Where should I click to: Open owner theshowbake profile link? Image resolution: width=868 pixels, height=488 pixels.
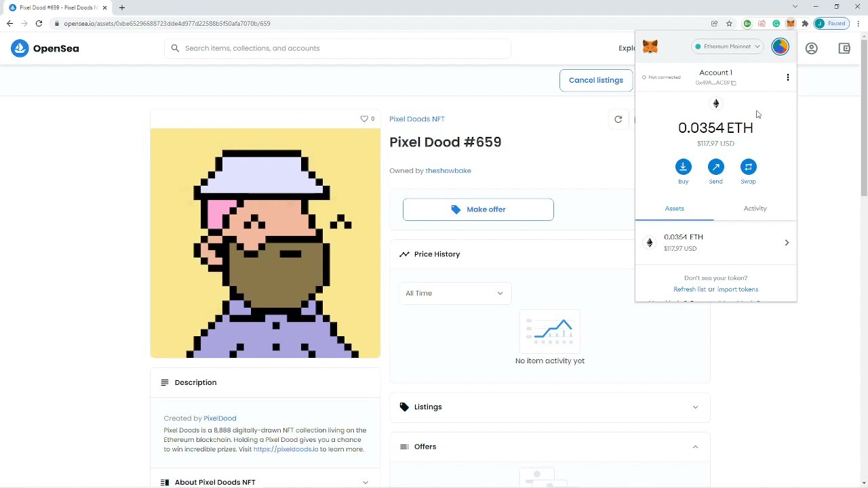[448, 171]
